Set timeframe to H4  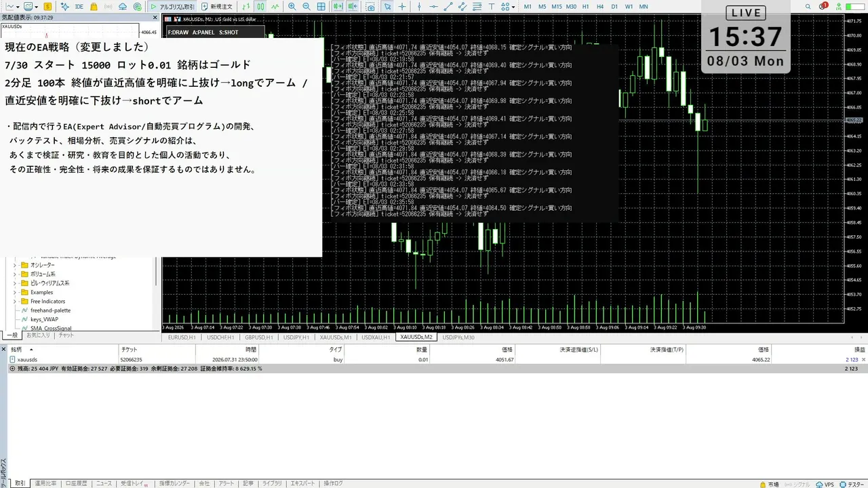600,6
